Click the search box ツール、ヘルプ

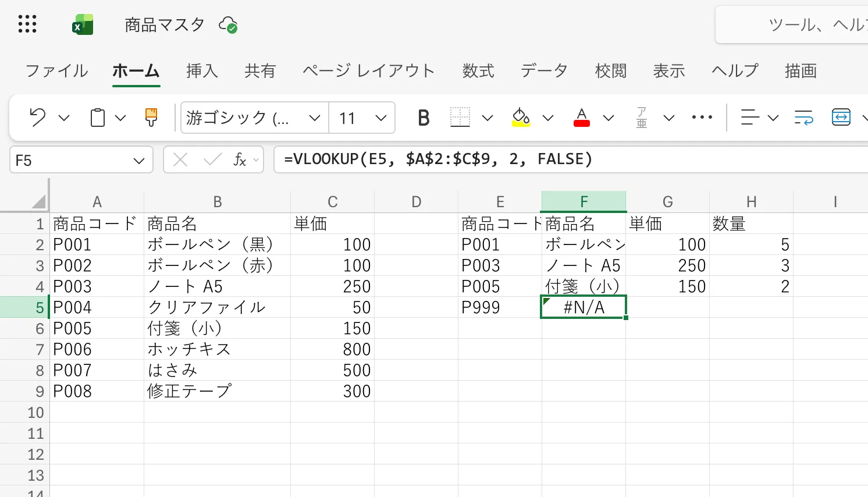click(792, 24)
